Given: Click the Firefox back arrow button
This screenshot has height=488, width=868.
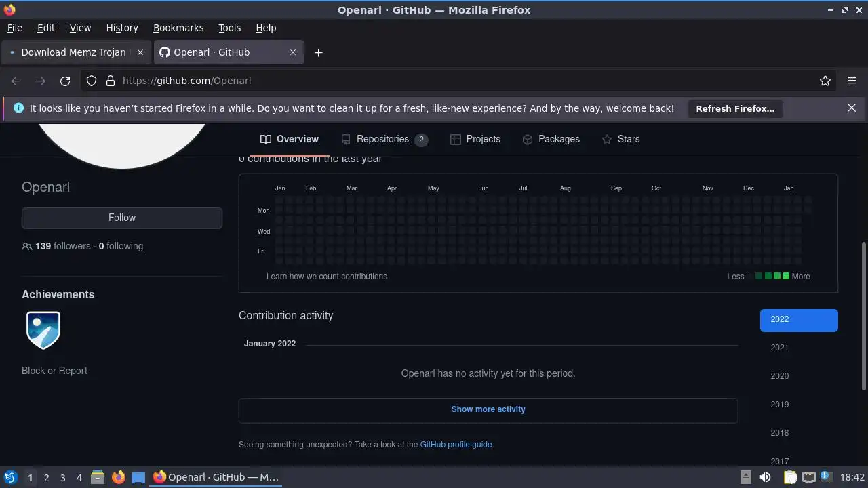Looking at the screenshot, I should (16, 81).
